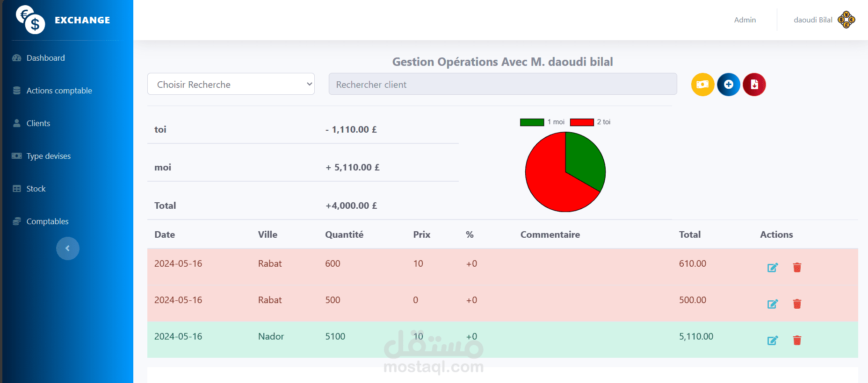This screenshot has height=383, width=868.
Task: Click the blue plus add operation button
Action: tap(729, 85)
